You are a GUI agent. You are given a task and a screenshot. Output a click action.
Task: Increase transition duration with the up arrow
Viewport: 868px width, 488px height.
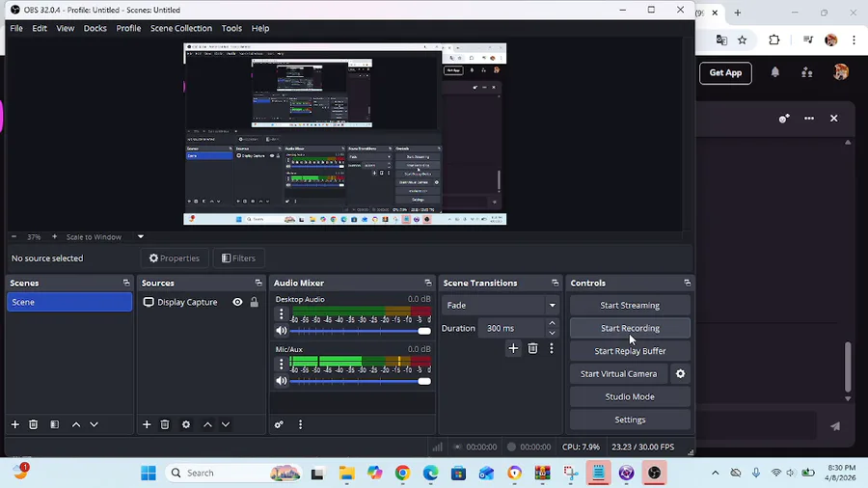point(552,324)
